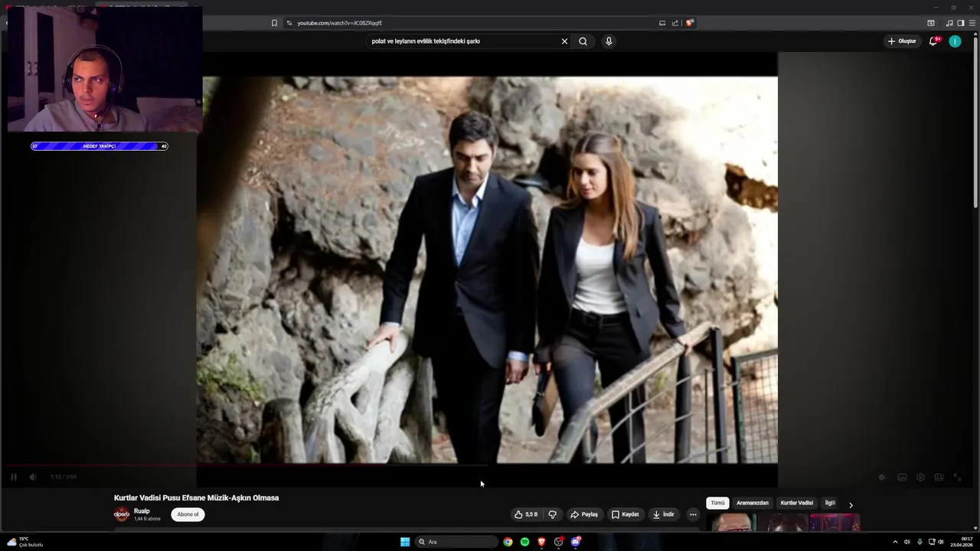Enter fullscreen video mode
This screenshot has width=980, height=551.
coord(957,477)
